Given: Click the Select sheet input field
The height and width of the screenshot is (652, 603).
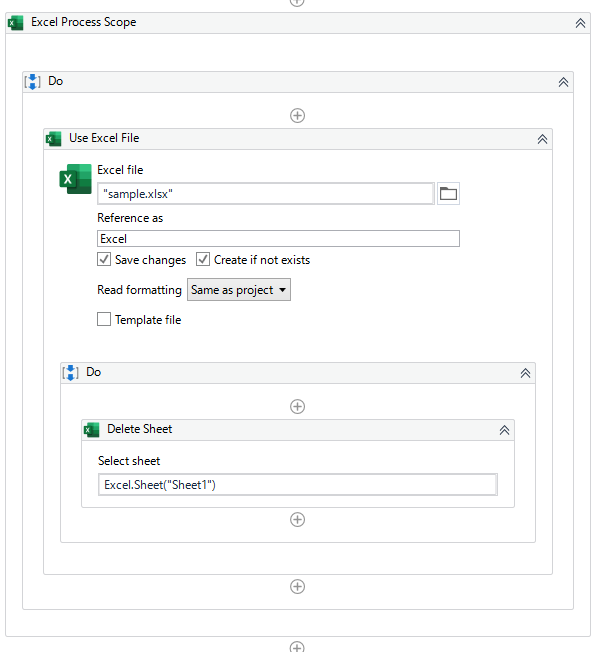Looking at the screenshot, I should 298,485.
